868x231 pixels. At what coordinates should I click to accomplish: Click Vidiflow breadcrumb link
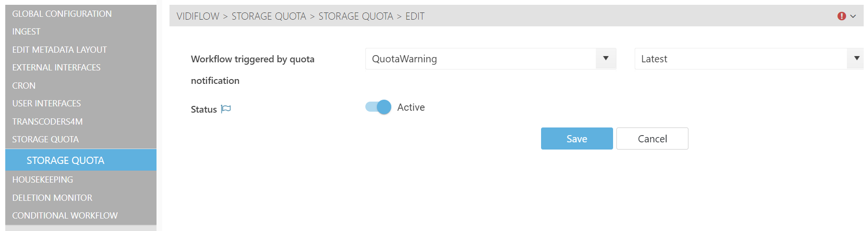coord(198,16)
